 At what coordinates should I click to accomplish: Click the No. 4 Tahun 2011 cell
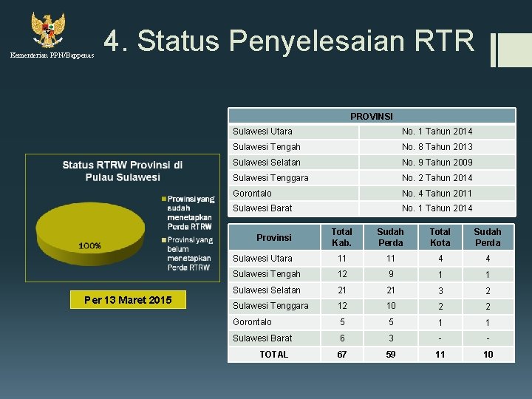(x=437, y=194)
